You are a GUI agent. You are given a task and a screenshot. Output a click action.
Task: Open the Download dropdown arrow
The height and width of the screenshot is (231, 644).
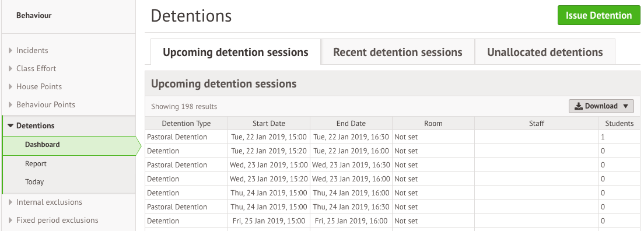(625, 106)
